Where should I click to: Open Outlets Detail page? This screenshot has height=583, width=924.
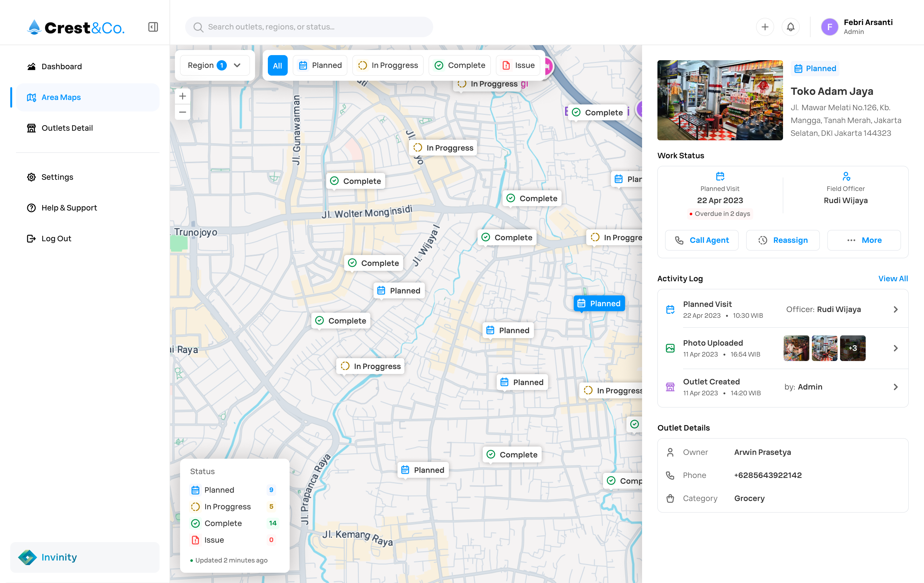[87, 128]
